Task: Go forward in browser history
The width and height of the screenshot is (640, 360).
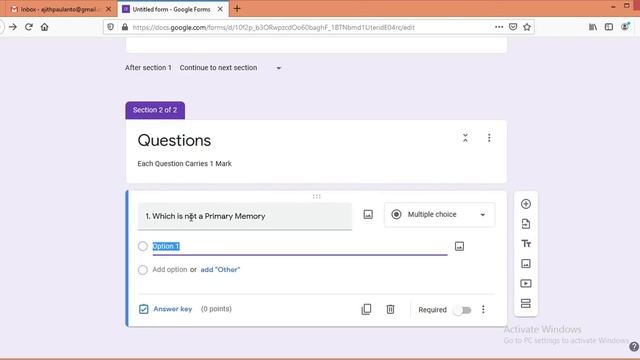Action: (13, 27)
